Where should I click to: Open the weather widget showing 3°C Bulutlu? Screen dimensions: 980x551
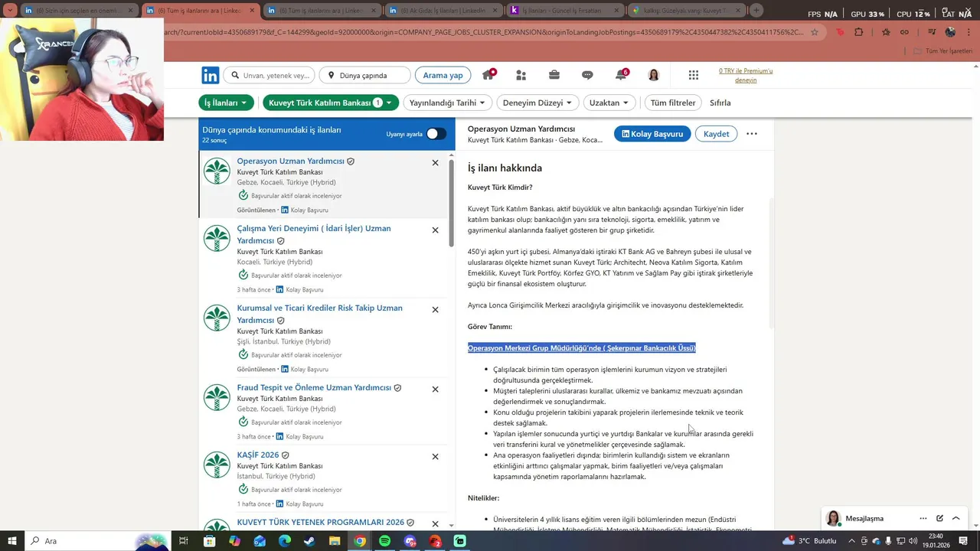point(810,541)
